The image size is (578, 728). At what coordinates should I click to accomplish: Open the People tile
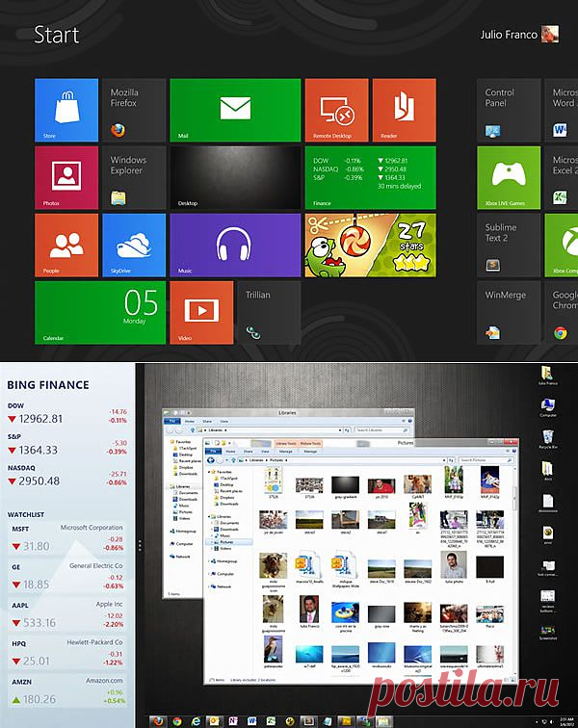coord(66,246)
